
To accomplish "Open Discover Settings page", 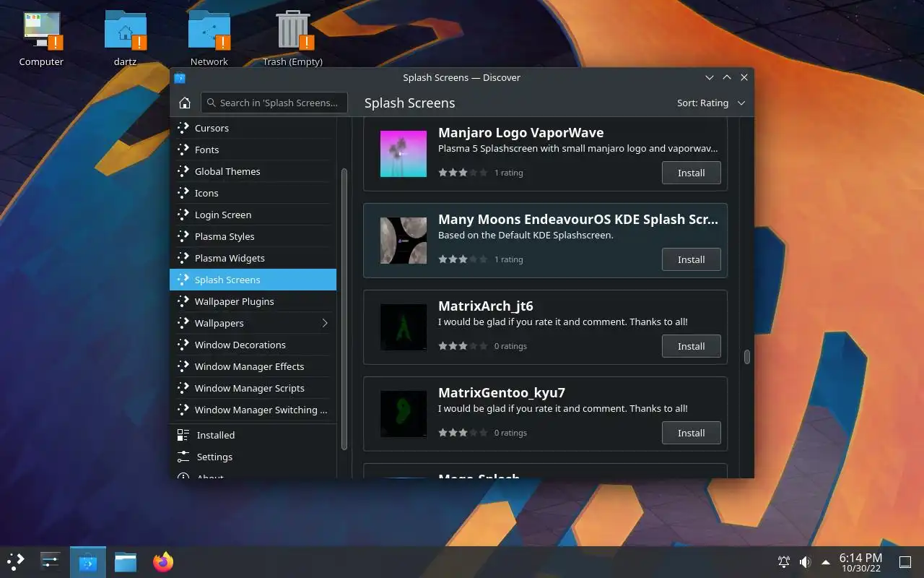I will [253, 457].
